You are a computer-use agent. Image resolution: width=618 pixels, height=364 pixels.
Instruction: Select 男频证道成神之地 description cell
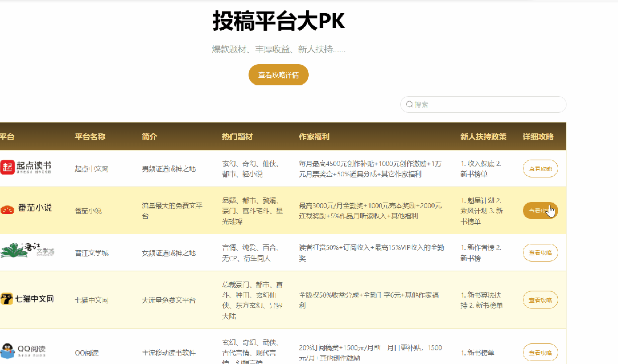[169, 169]
